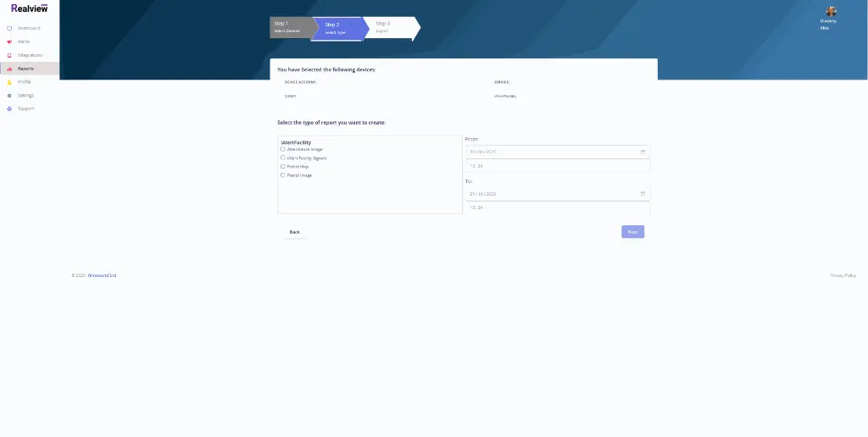Click the user avatar in top right
The image size is (868, 437).
(831, 11)
